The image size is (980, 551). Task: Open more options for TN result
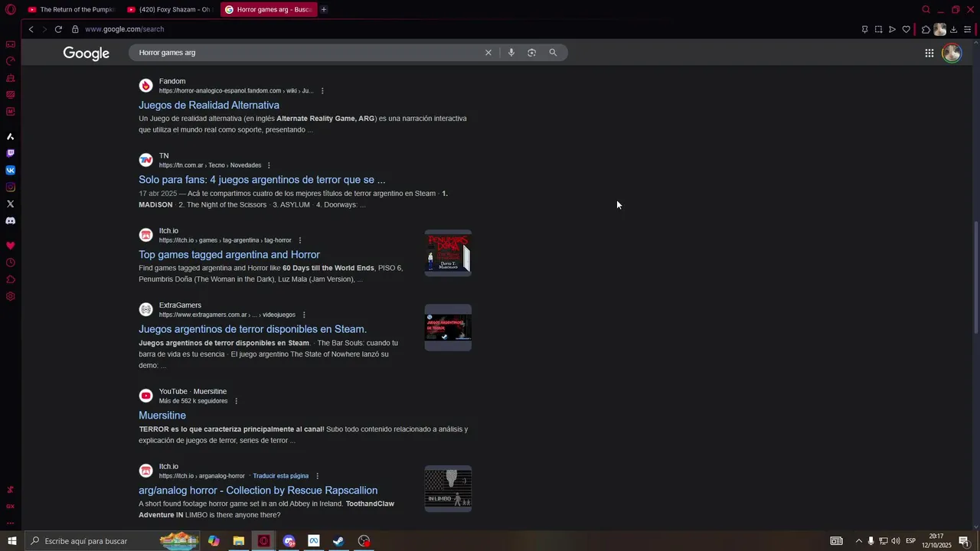pyautogui.click(x=269, y=165)
